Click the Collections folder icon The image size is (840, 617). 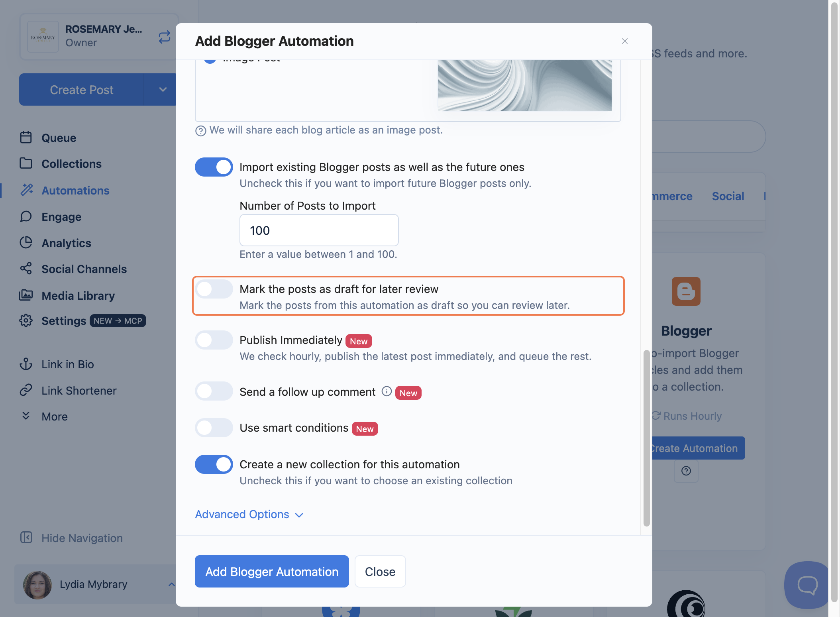pos(26,163)
